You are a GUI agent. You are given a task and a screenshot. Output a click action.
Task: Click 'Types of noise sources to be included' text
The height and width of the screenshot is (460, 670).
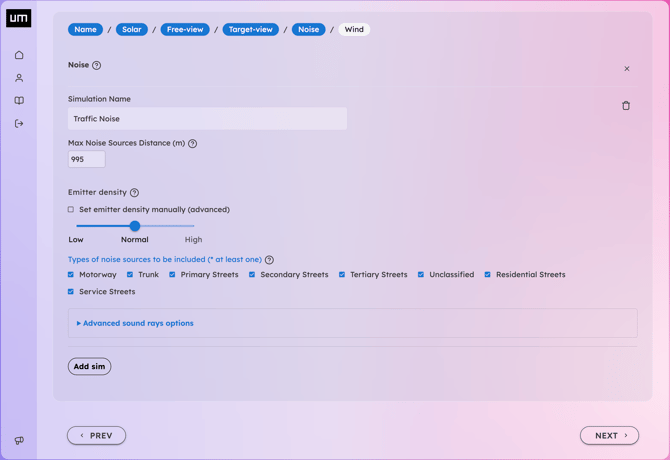click(165, 260)
